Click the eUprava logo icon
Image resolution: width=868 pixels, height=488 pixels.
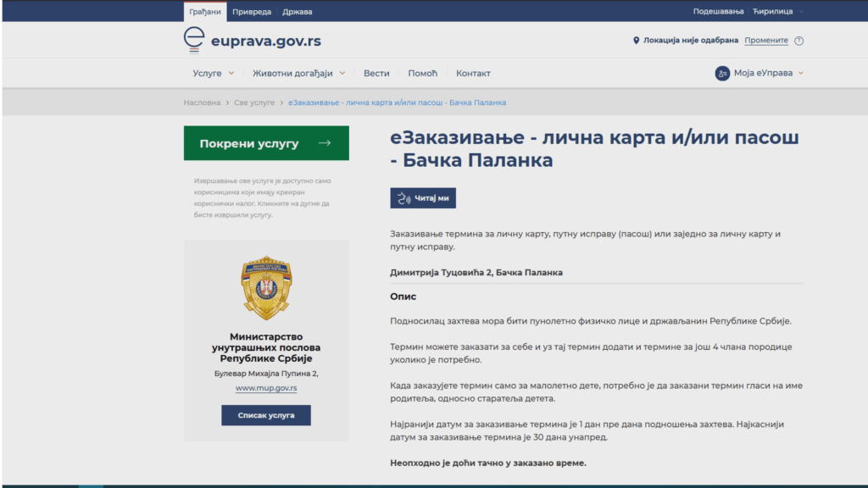194,40
